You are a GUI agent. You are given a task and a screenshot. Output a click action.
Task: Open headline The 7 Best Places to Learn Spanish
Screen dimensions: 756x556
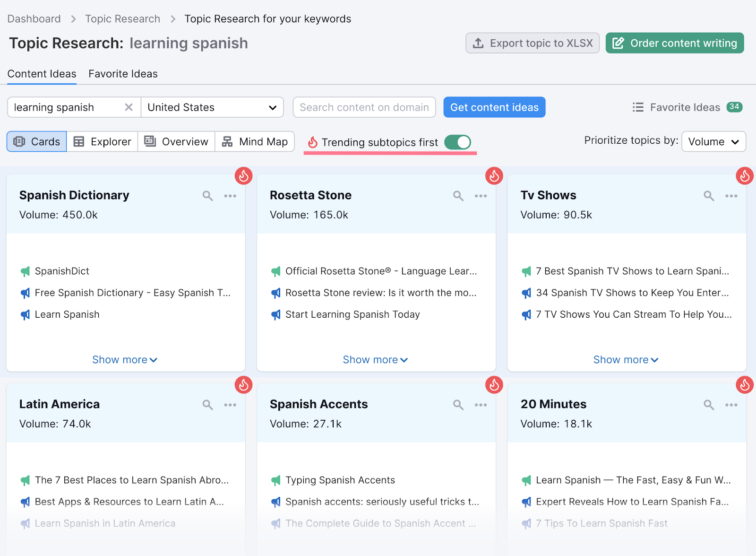tap(132, 480)
